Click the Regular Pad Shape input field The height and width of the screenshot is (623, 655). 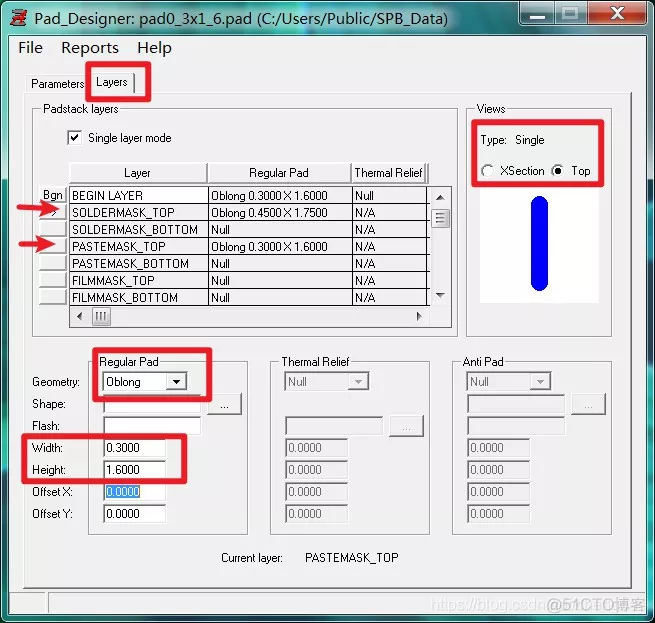tap(152, 404)
